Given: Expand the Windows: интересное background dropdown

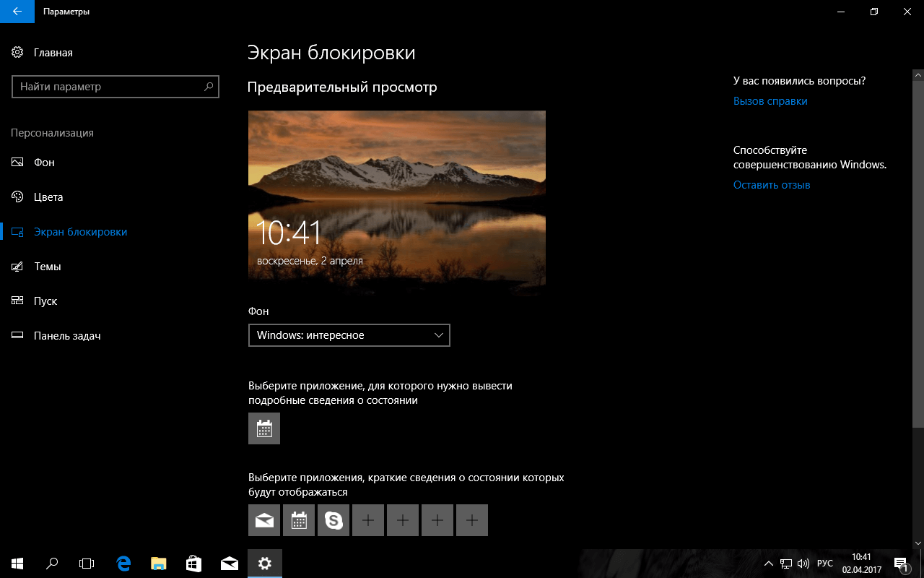Looking at the screenshot, I should (349, 335).
